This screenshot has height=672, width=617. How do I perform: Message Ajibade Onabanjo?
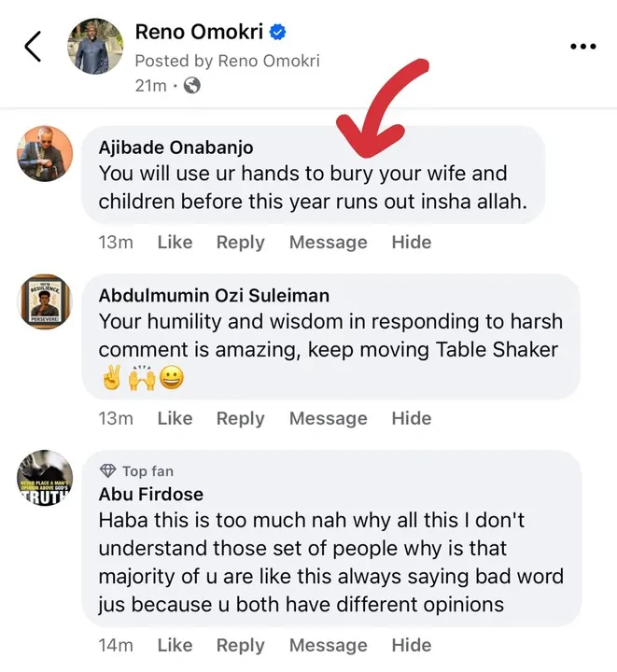click(328, 242)
